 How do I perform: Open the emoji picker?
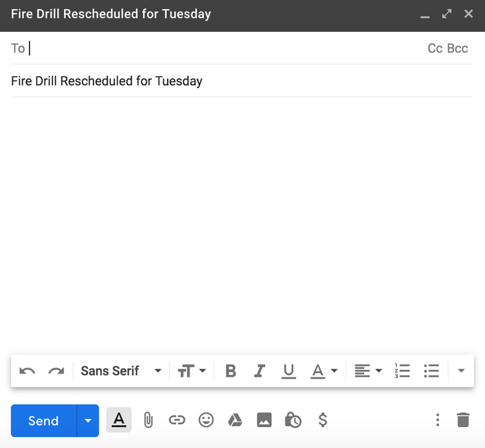(206, 420)
